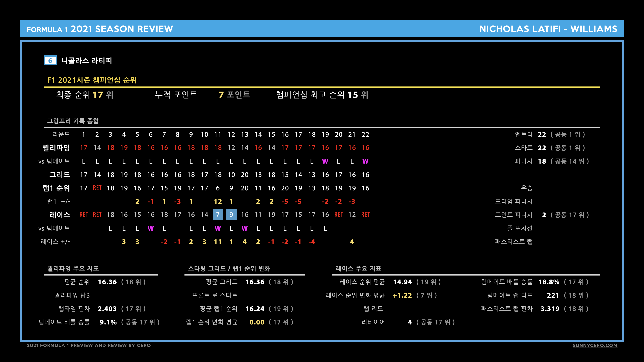Click the 퀄리파잉 row label
The width and height of the screenshot is (644, 362).
(x=56, y=148)
